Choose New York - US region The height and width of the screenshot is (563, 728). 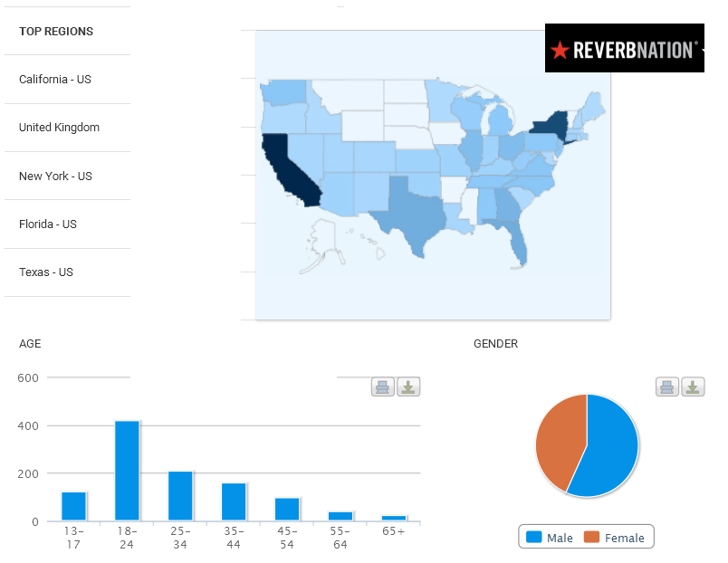tap(56, 177)
